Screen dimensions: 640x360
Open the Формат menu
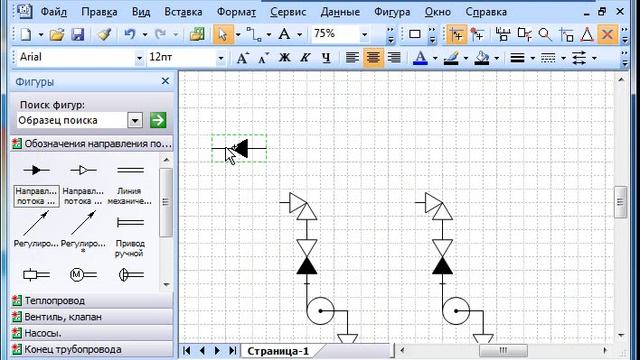(236, 12)
